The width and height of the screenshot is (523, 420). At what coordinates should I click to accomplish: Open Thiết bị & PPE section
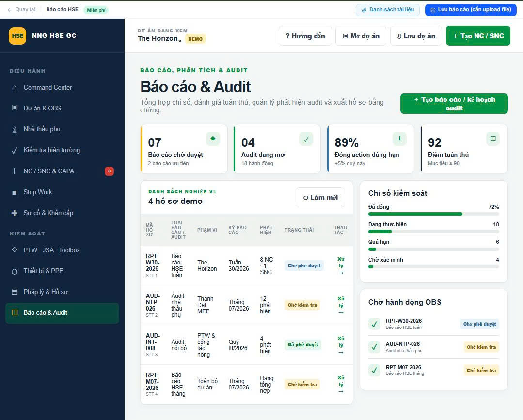coord(62,271)
